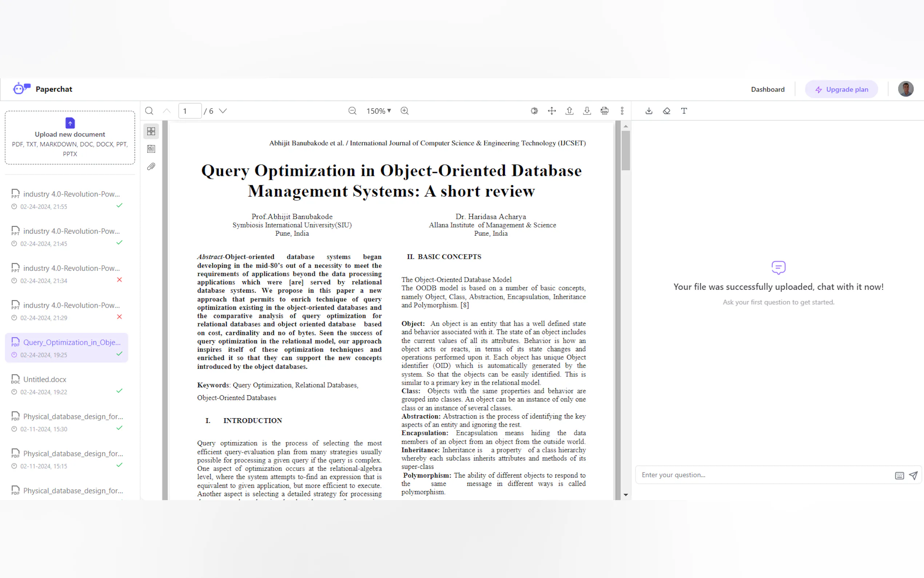Click the Enter your question field
The image size is (924, 578).
pos(764,475)
